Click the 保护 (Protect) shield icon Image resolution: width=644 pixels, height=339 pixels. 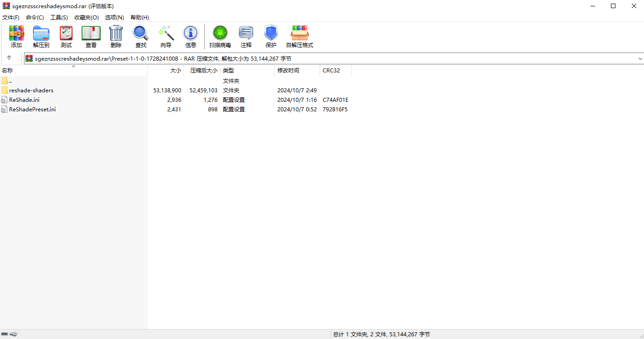click(x=271, y=33)
